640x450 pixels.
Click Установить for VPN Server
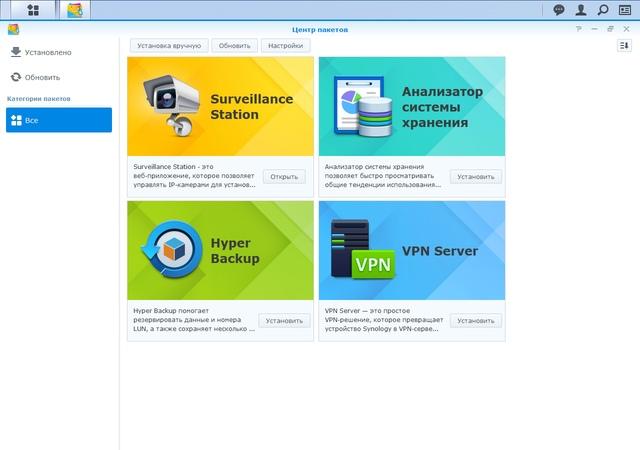coord(476,321)
